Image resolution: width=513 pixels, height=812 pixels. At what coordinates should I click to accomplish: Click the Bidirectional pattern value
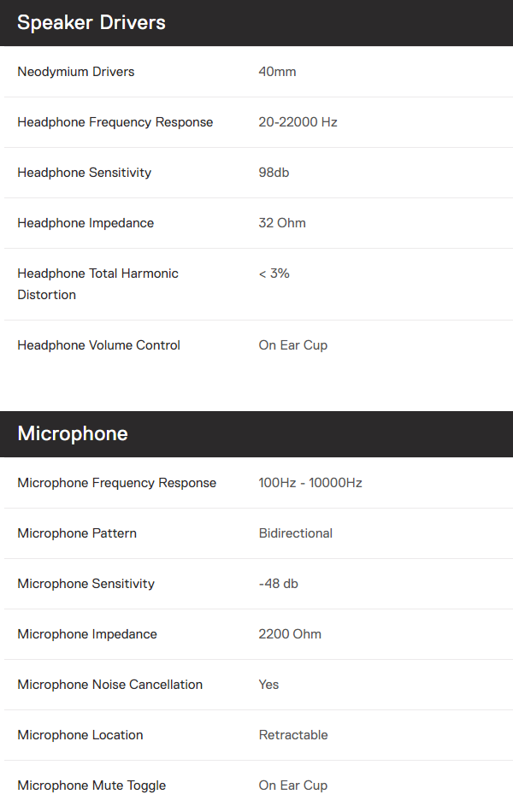point(295,533)
